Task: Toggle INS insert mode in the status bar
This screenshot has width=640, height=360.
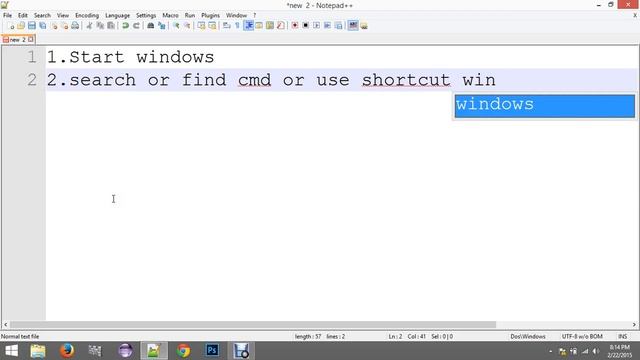Action: 622,336
